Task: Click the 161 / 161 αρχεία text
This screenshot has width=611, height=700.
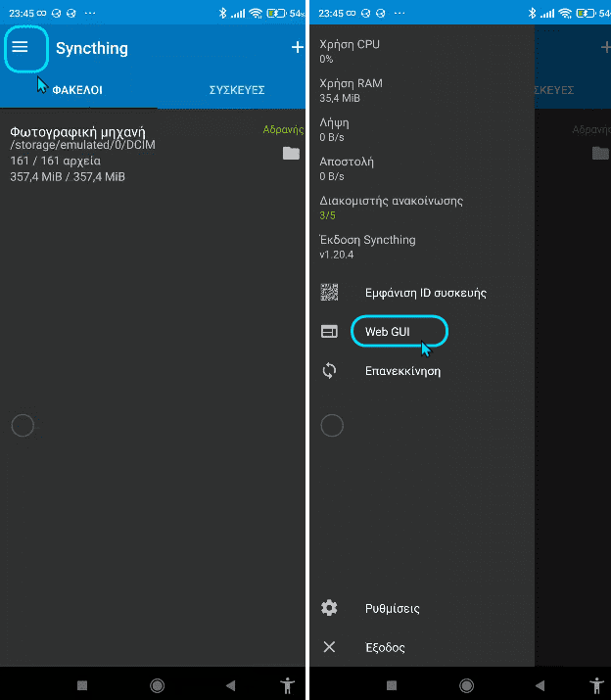Action: (x=56, y=161)
